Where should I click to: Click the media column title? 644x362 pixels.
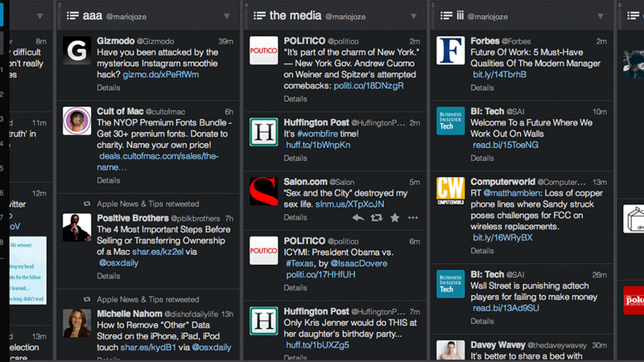[x=295, y=15]
